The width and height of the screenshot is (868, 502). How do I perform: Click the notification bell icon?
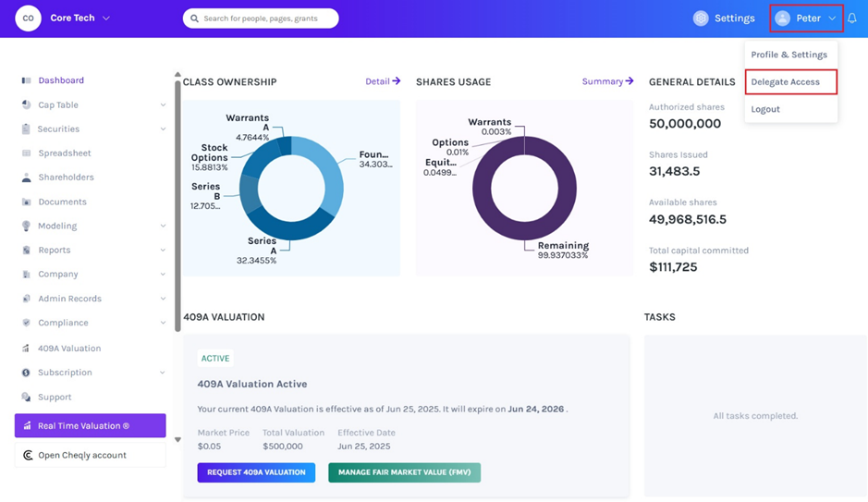coord(852,18)
